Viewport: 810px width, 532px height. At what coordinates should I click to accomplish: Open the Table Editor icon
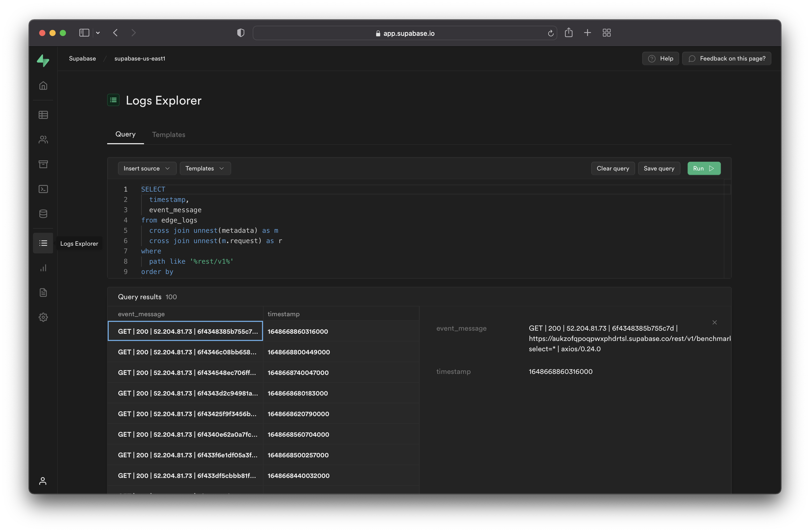(x=43, y=115)
